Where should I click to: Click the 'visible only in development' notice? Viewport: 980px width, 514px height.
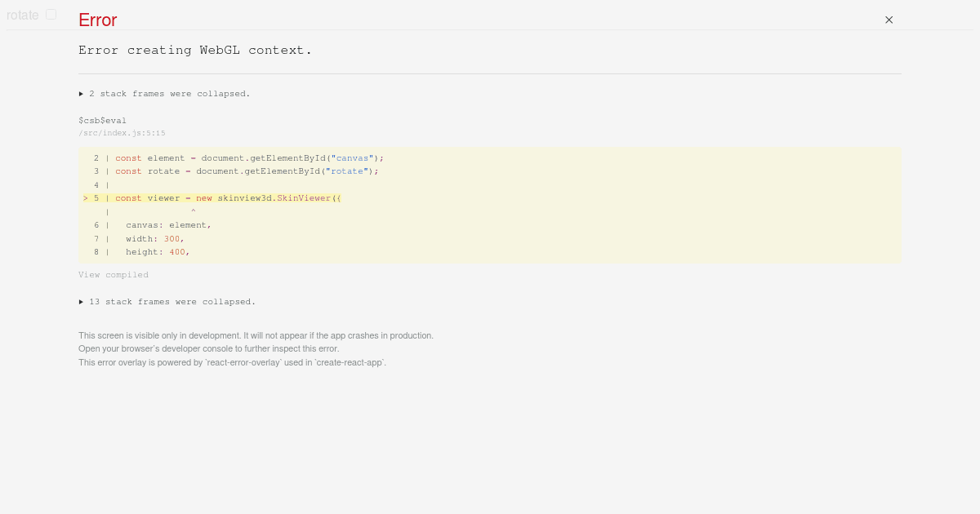[256, 335]
